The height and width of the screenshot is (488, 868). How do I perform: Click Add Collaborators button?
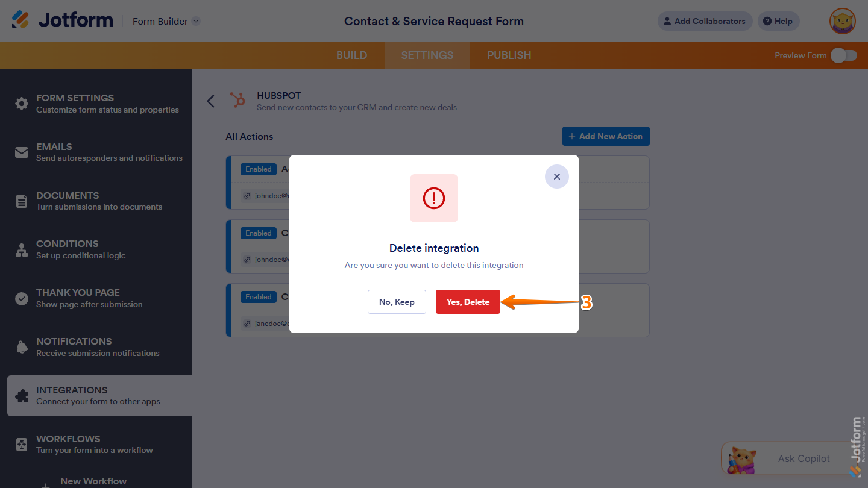(x=705, y=21)
